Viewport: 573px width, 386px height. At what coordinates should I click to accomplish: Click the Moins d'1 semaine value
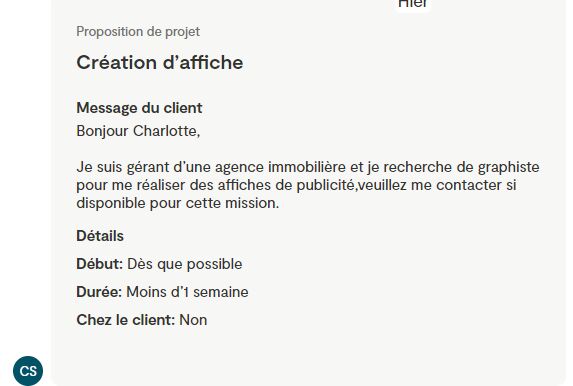click(x=187, y=292)
